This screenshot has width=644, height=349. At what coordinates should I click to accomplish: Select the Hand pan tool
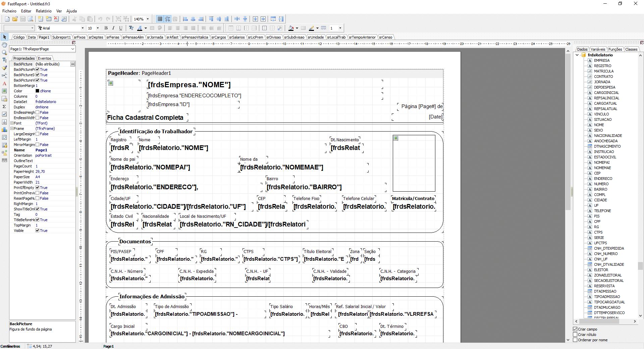coord(4,45)
